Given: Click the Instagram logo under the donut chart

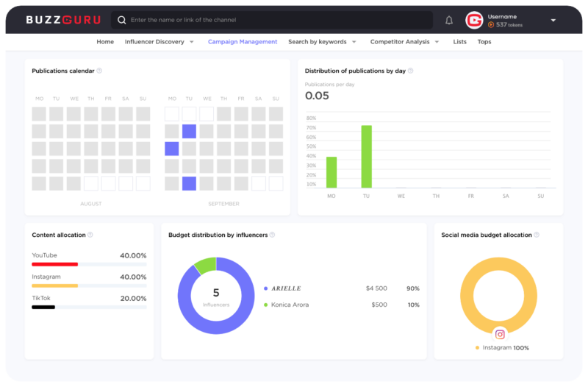Looking at the screenshot, I should (500, 334).
